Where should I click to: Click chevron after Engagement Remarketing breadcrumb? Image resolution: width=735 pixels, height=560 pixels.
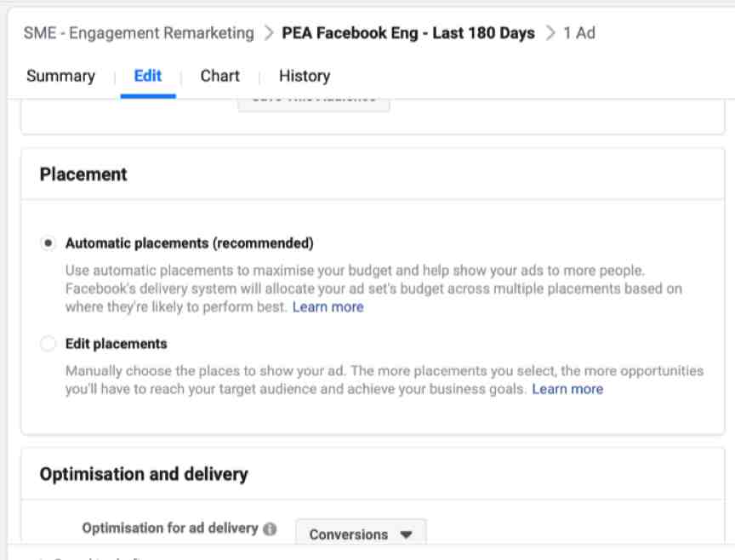click(x=268, y=33)
